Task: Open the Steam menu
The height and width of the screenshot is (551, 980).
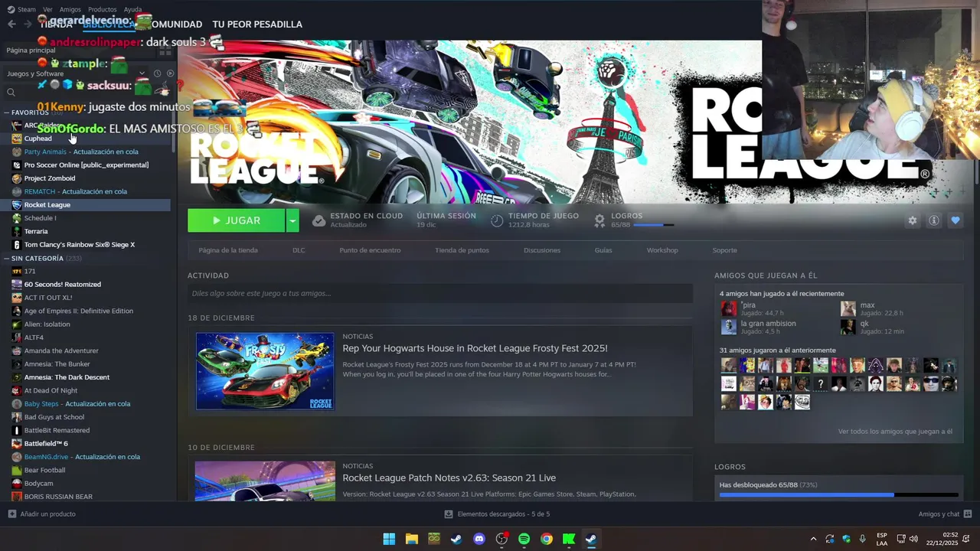Action: [21, 9]
